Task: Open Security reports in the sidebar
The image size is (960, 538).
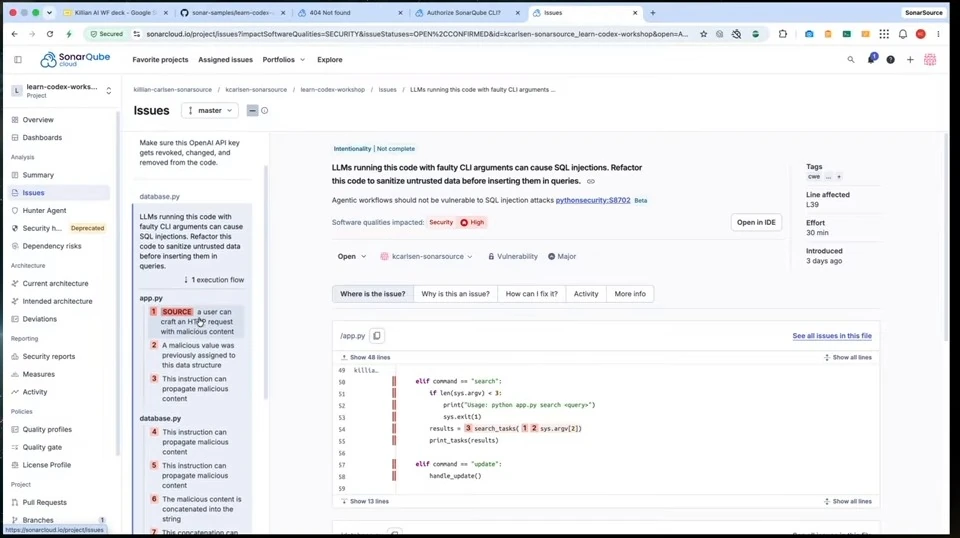Action: pos(48,356)
